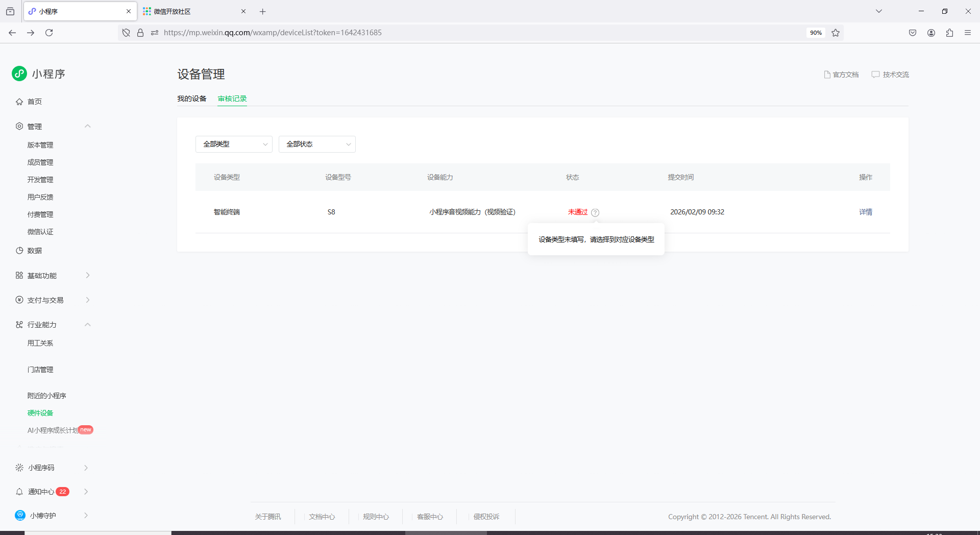
Task: Open the 详情 link for the S8 record
Action: click(x=866, y=212)
